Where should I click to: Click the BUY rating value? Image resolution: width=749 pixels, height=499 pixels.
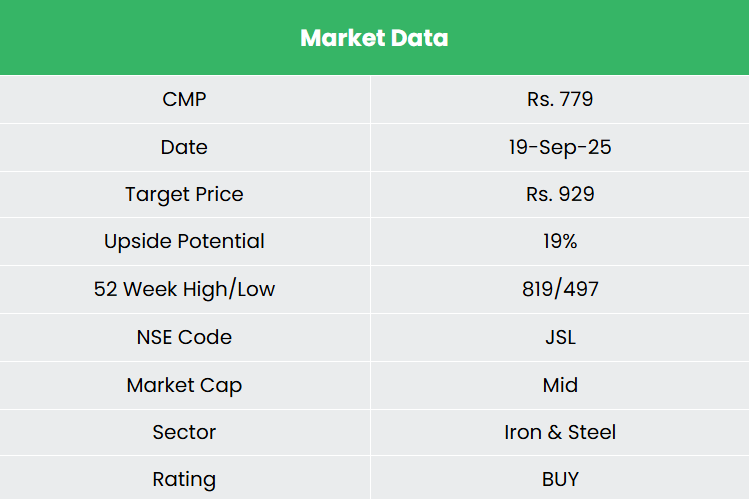[x=560, y=479]
